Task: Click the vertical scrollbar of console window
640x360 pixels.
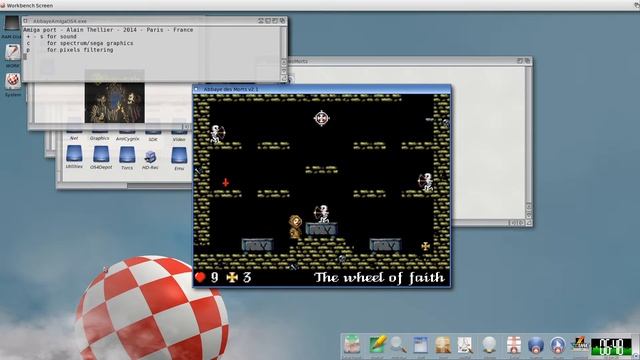Action: pyautogui.click(x=284, y=41)
